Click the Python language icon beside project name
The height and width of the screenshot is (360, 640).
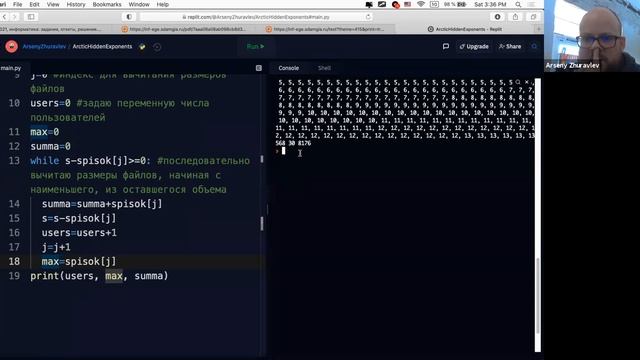pos(142,47)
